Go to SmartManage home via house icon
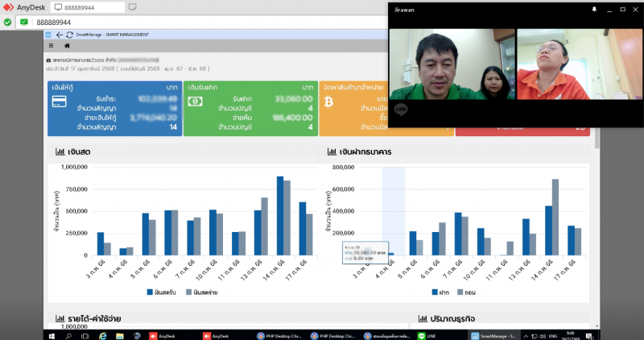This screenshot has height=340, width=644. click(67, 46)
